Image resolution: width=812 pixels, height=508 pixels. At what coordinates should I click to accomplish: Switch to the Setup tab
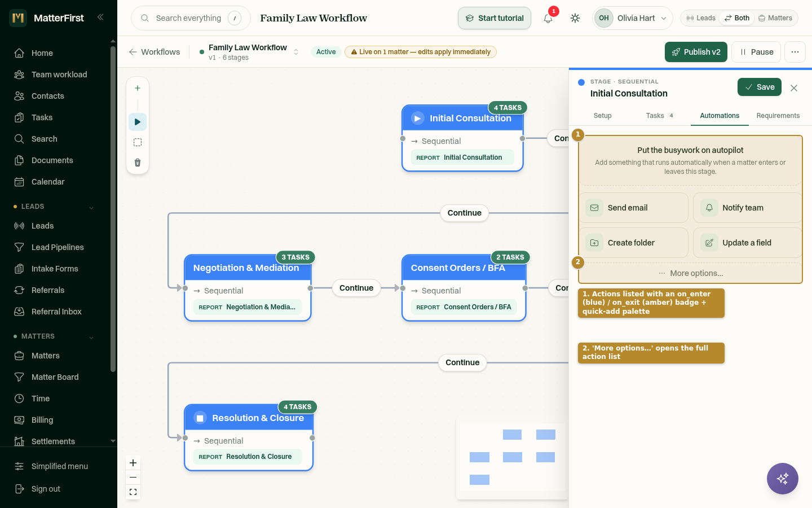(x=602, y=116)
